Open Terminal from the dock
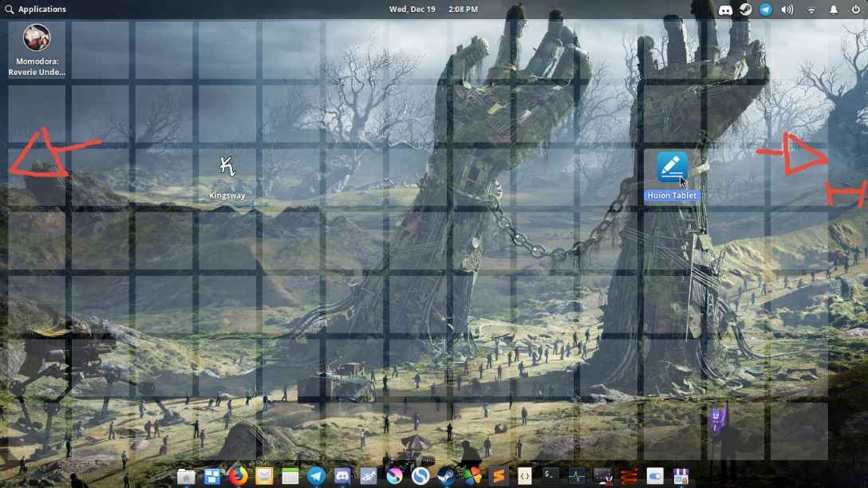Screen dimensions: 868x488 click(x=550, y=476)
